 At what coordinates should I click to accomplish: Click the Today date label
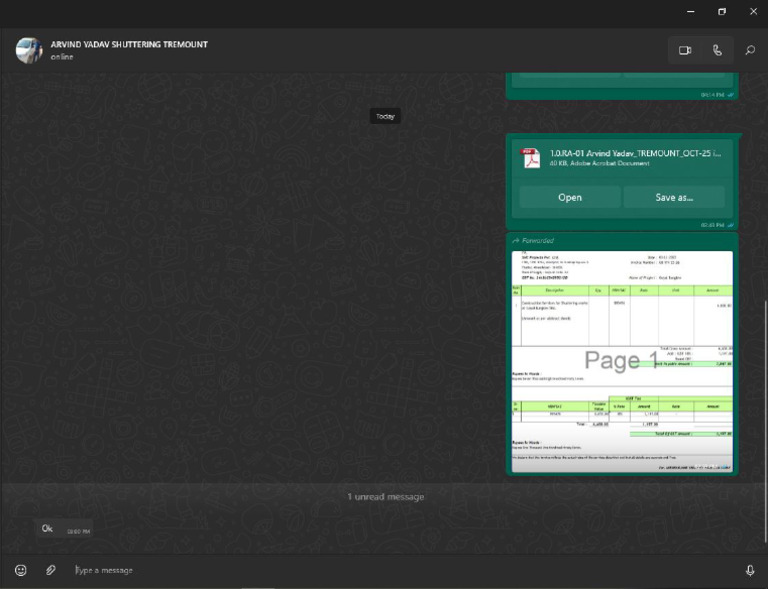pyautogui.click(x=385, y=116)
